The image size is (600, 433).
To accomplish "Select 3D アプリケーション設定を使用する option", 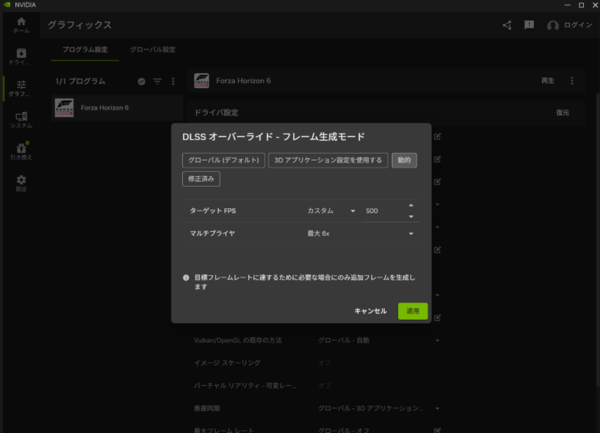I will (x=328, y=160).
